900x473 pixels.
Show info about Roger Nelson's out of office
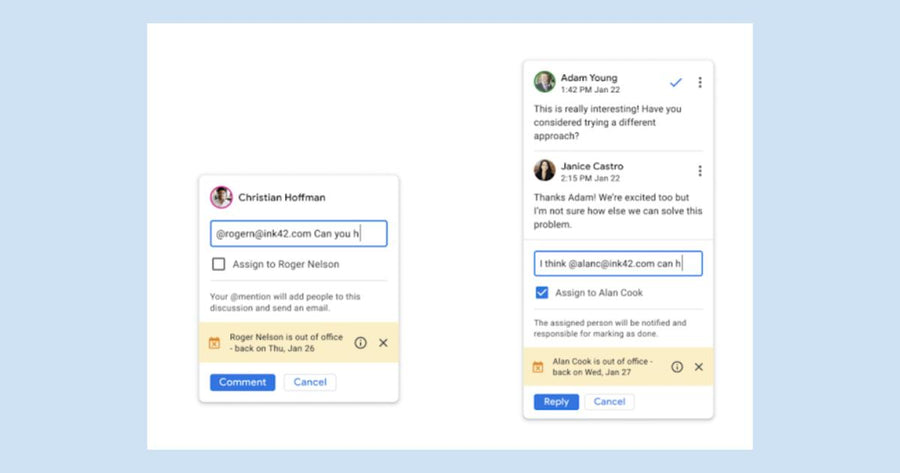(x=360, y=343)
